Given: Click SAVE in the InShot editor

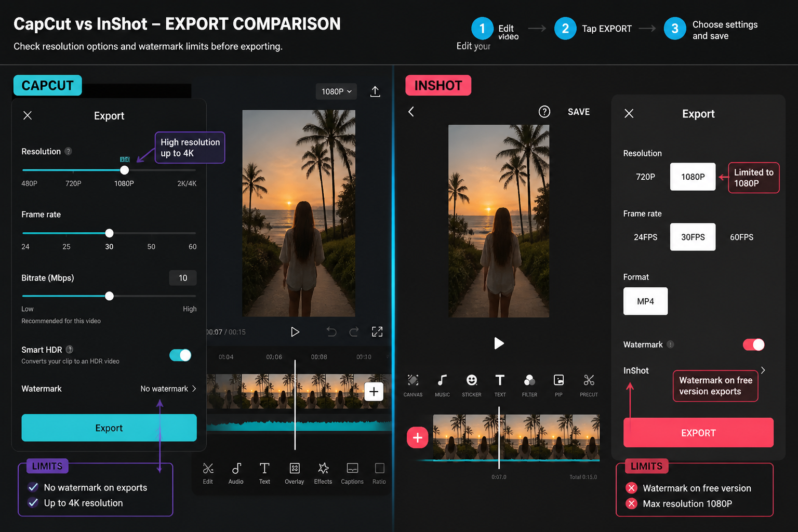Looking at the screenshot, I should [x=579, y=112].
